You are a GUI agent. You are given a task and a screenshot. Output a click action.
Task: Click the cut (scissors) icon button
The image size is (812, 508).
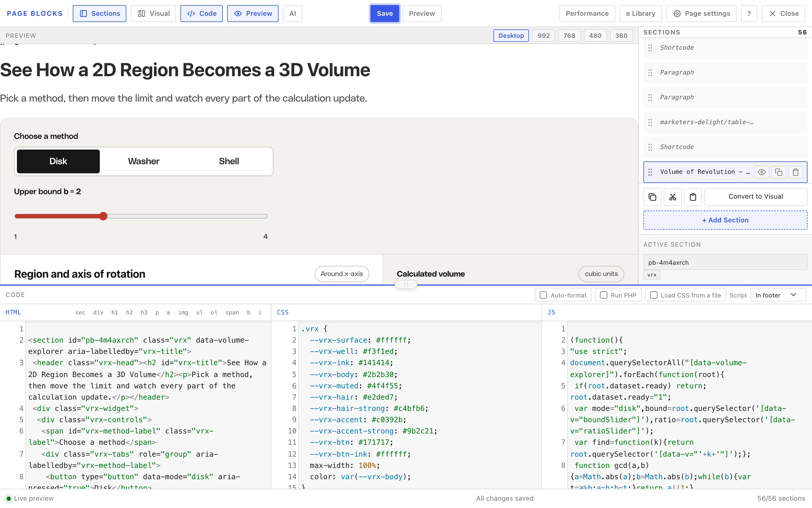coord(673,197)
